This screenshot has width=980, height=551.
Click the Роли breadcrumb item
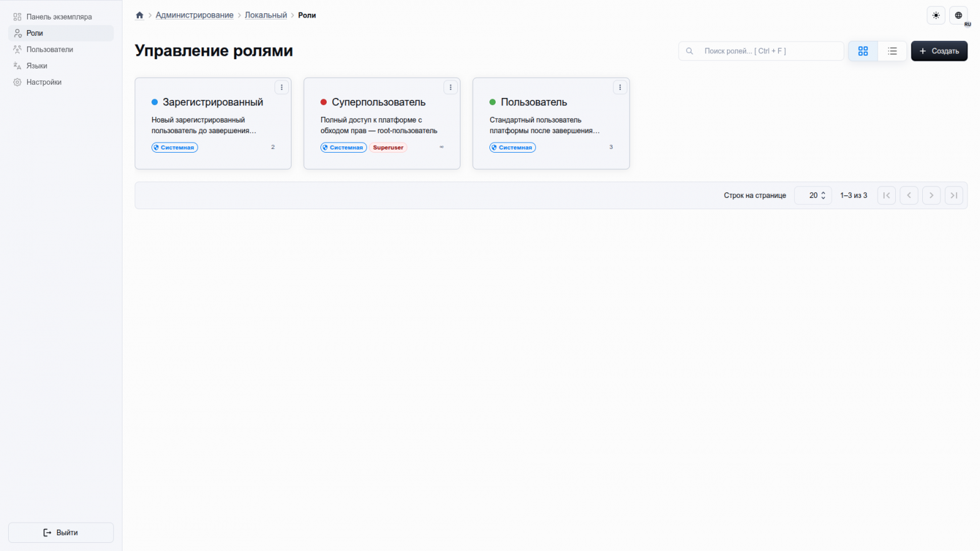pyautogui.click(x=307, y=15)
